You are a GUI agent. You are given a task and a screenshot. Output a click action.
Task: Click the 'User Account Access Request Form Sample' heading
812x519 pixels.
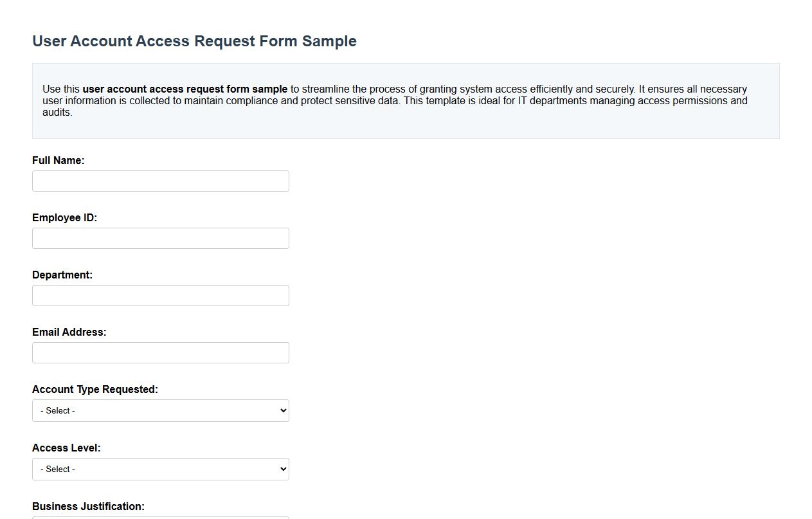(x=194, y=41)
